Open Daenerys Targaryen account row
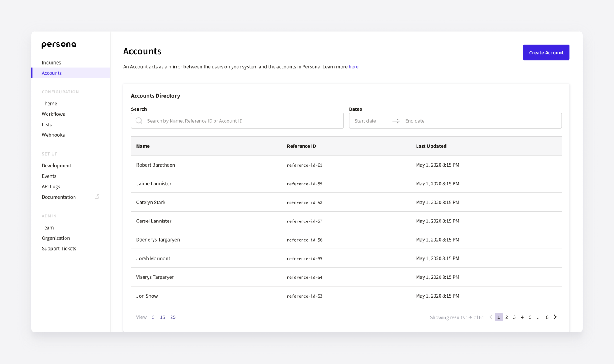Image resolution: width=614 pixels, height=364 pixels. coord(346,240)
